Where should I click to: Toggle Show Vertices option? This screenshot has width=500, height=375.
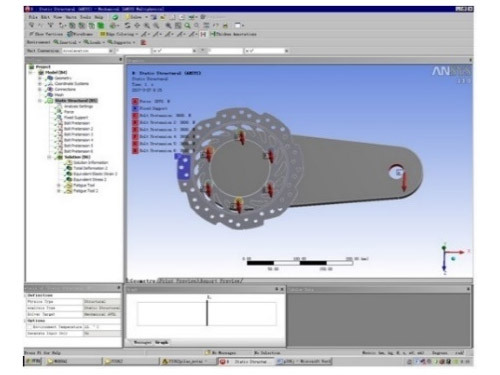pos(46,34)
